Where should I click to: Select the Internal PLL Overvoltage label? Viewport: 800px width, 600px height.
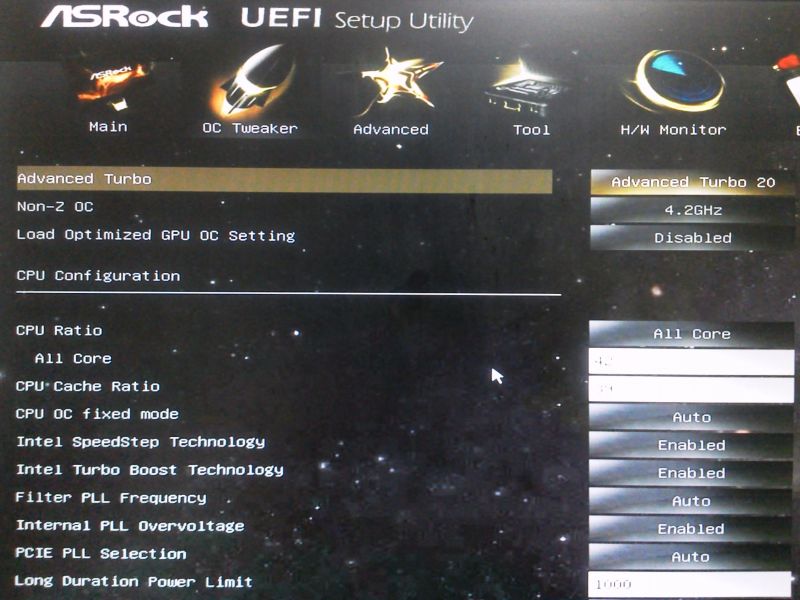(x=130, y=526)
